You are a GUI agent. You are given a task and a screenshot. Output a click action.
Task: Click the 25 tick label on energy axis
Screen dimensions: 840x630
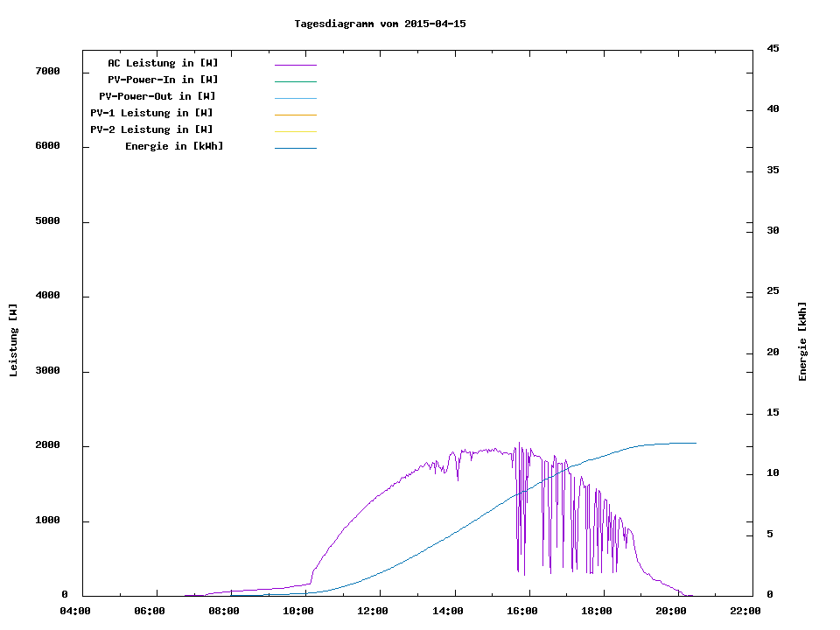773,290
